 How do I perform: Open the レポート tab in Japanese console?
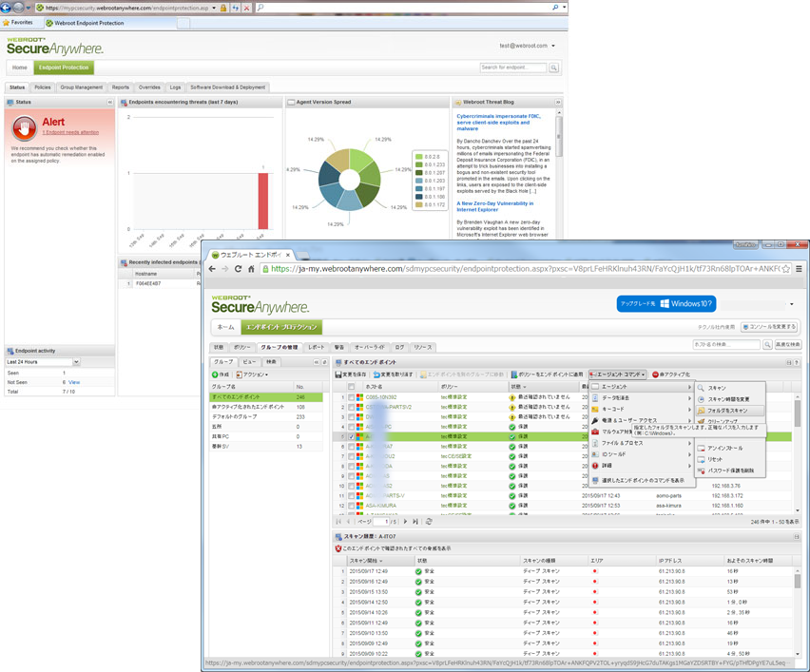[x=317, y=347]
